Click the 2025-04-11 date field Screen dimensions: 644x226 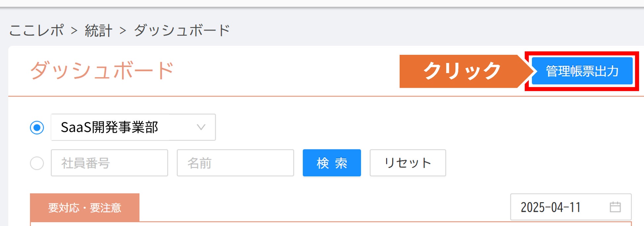click(x=558, y=207)
